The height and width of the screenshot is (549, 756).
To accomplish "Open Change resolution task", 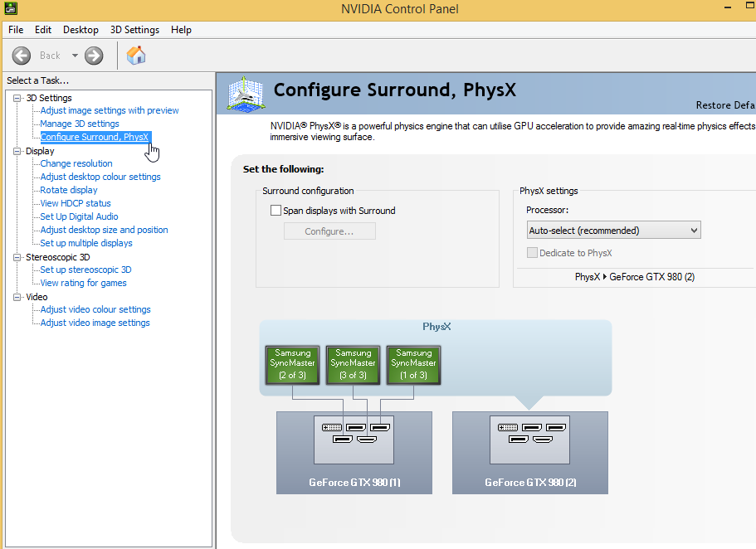I will coord(76,163).
